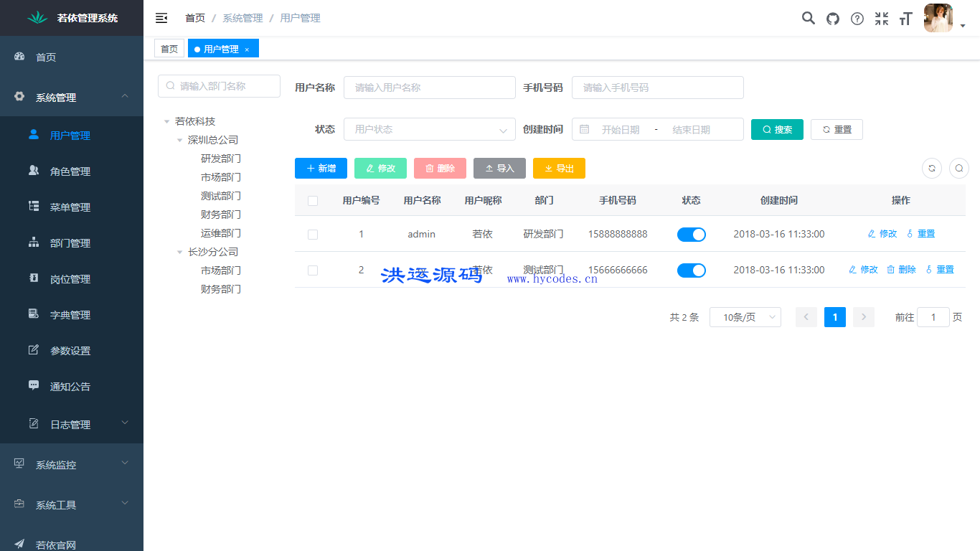Click calendar icon in date range

(585, 129)
